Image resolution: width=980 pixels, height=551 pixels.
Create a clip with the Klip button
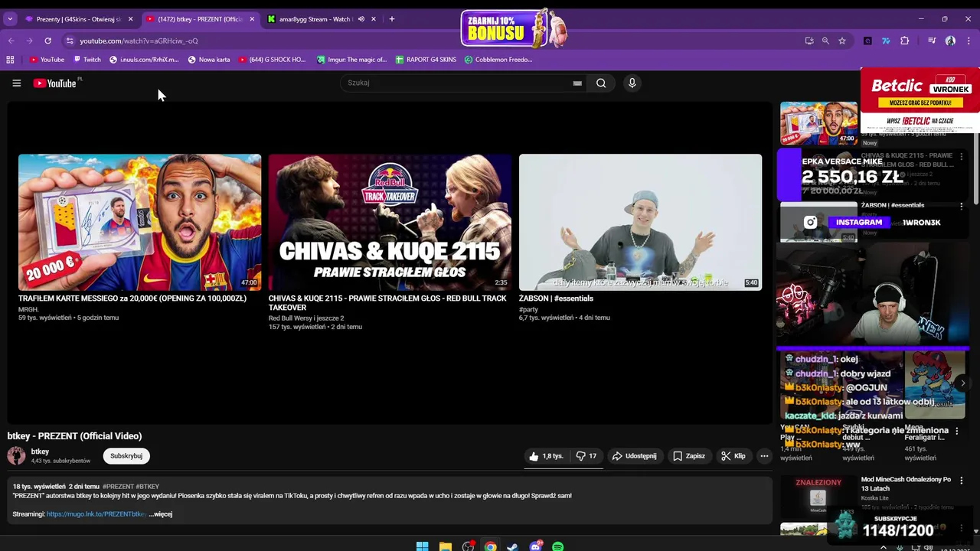(x=733, y=456)
